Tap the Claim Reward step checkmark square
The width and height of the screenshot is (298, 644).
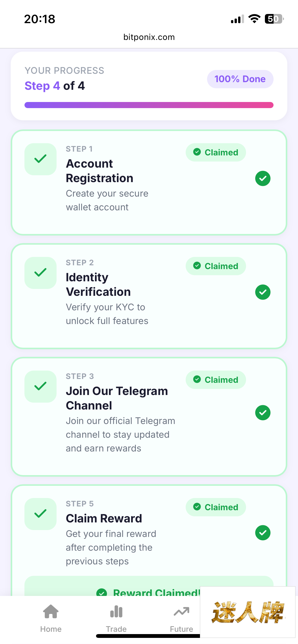pyautogui.click(x=40, y=514)
